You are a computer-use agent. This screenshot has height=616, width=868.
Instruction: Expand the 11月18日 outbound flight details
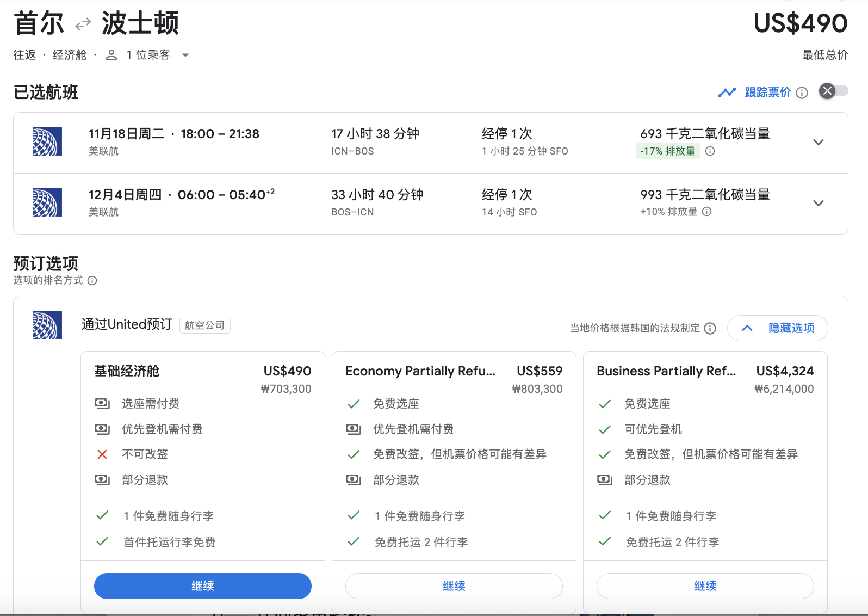(818, 143)
